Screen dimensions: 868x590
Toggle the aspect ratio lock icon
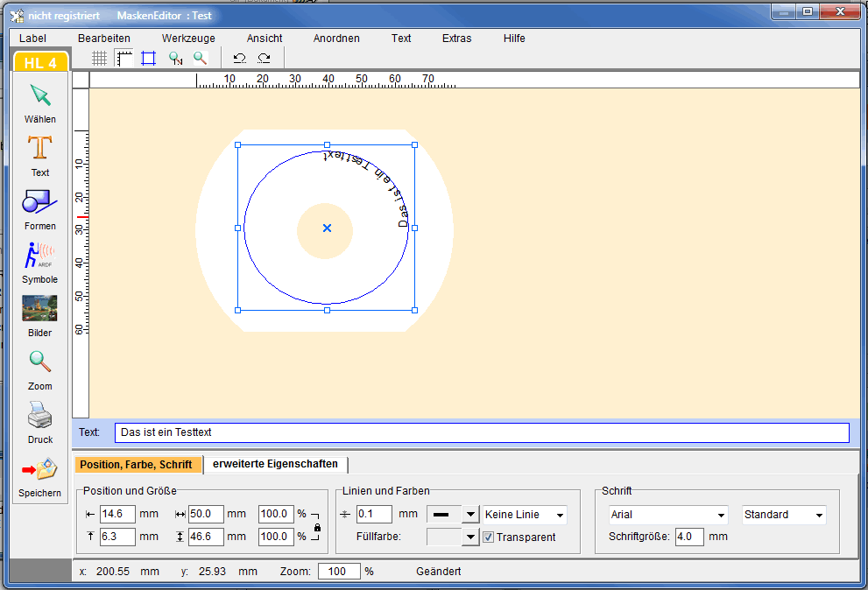tap(317, 528)
